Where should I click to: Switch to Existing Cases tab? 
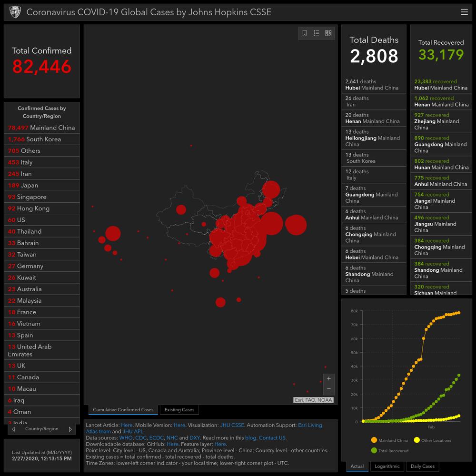coord(179,410)
